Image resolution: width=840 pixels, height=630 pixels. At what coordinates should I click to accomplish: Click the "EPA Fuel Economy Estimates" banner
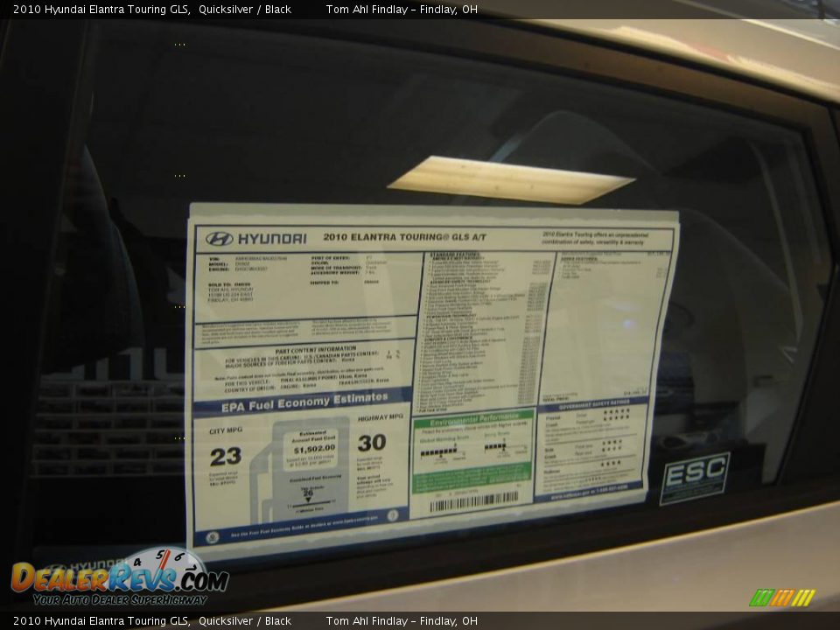(304, 402)
